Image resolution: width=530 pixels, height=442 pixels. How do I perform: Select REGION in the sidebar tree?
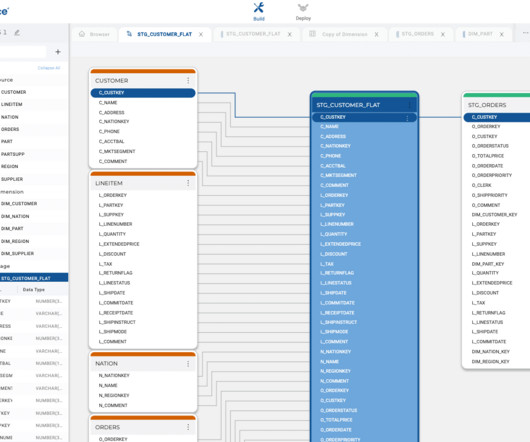pos(9,166)
